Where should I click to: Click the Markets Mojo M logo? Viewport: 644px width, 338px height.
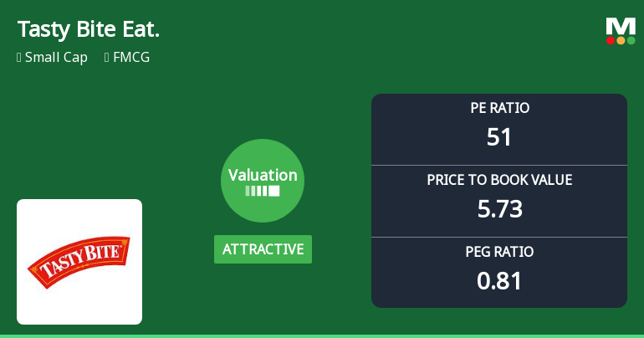[x=621, y=26]
